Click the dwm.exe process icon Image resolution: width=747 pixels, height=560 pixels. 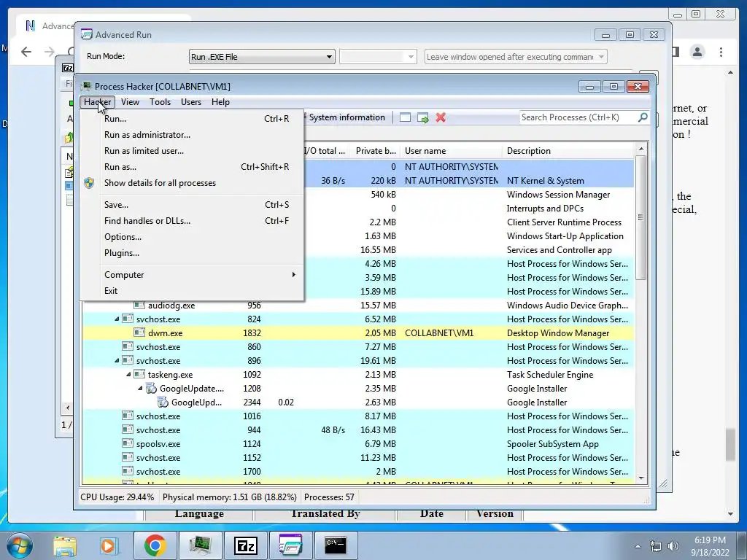coord(139,332)
